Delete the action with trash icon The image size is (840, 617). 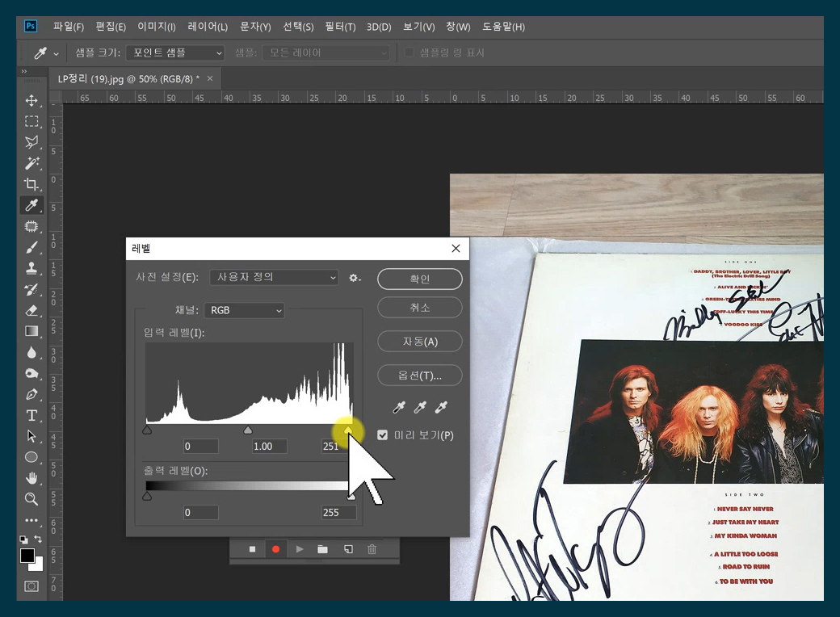(372, 549)
